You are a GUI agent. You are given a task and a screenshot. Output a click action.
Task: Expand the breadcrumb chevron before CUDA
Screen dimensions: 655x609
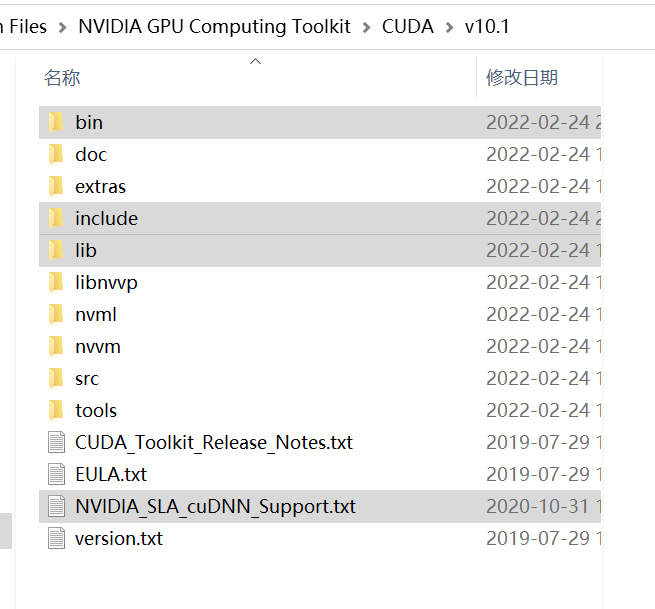click(x=367, y=27)
